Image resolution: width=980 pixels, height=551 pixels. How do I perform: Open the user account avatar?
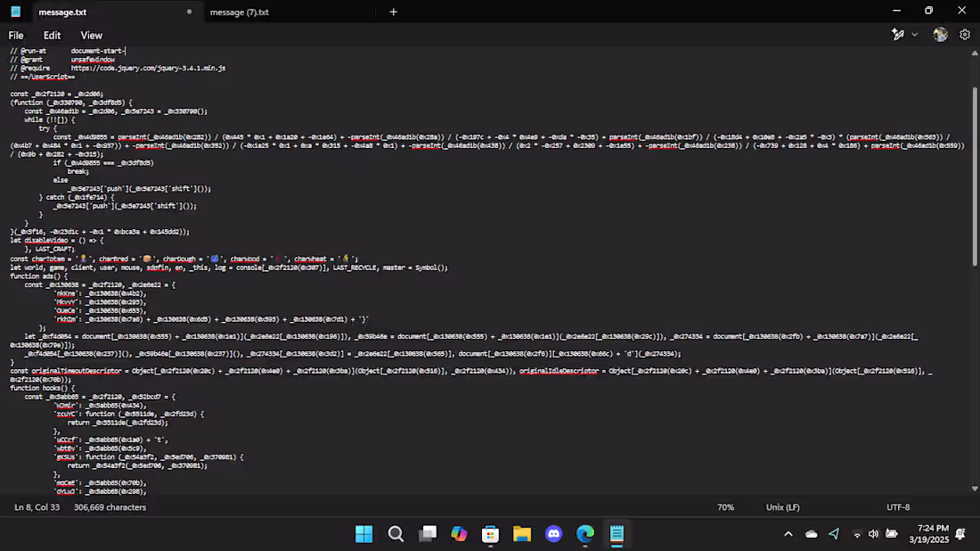pos(940,35)
